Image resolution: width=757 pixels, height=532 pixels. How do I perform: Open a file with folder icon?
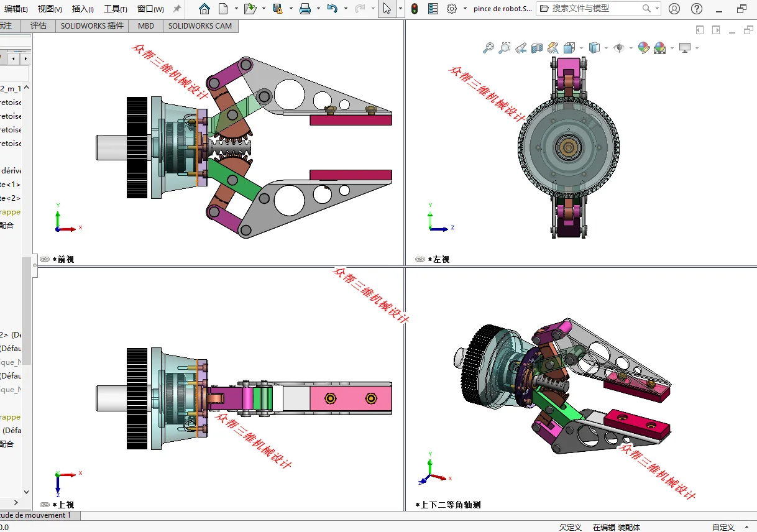tap(250, 9)
